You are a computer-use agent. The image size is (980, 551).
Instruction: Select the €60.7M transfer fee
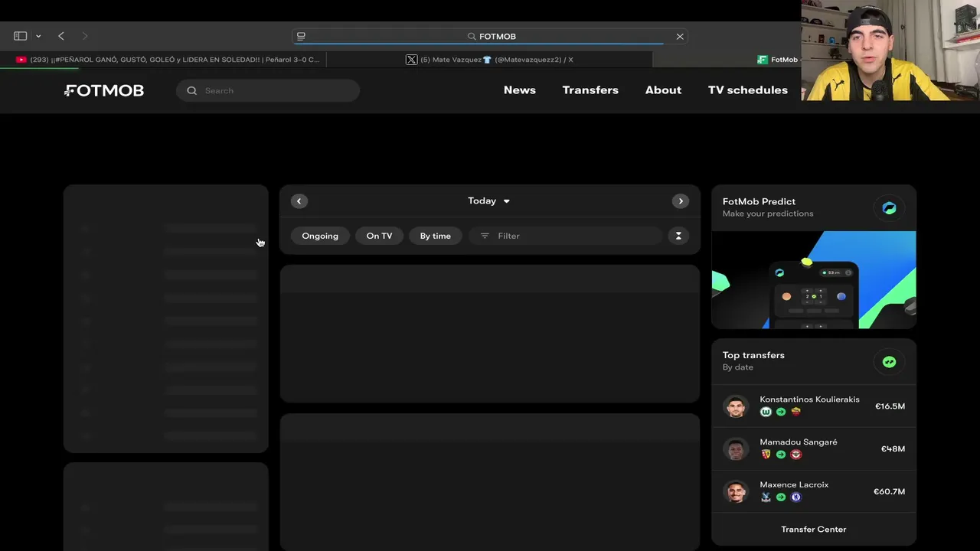[889, 492]
